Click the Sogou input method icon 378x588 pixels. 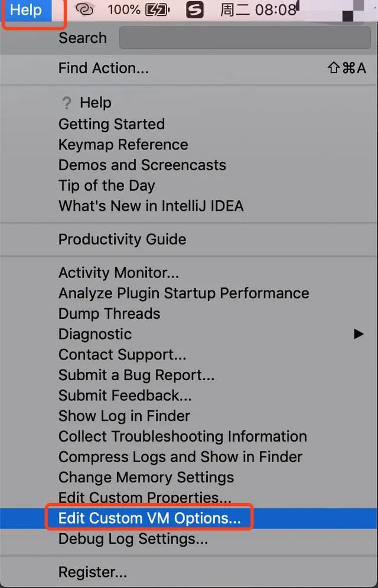pos(195,9)
